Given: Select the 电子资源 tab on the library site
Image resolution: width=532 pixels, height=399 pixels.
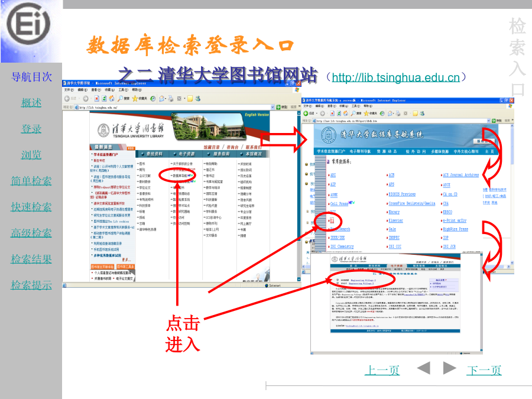Looking at the screenshot, I should [x=186, y=154].
